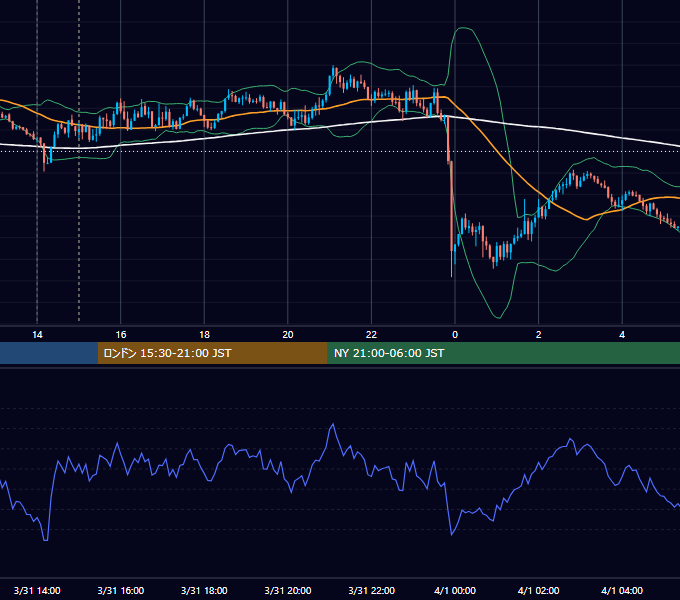
Task: Click the 2 hour axis label
Action: pos(539,335)
